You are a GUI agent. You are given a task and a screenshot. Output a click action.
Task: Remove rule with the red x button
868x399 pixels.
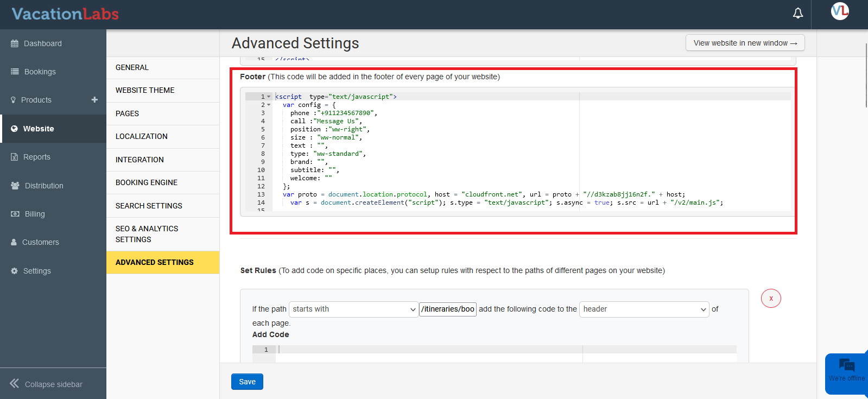click(x=770, y=299)
